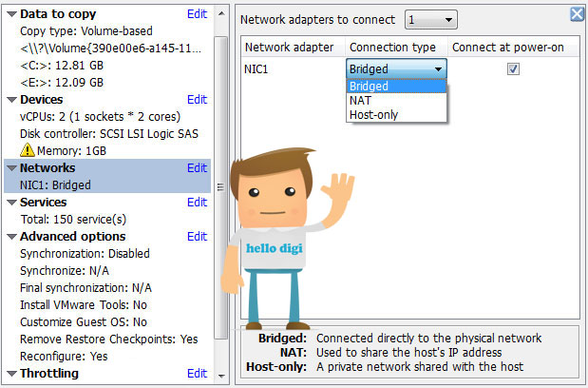Toggle NIC1 connect at power-on checkbox
Screen dimensions: 588x388
513,69
